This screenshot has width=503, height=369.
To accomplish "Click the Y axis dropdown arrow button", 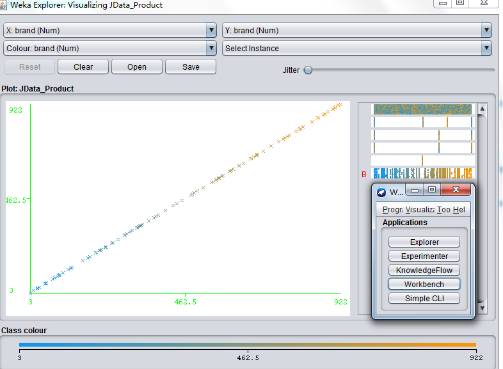I will (x=486, y=30).
